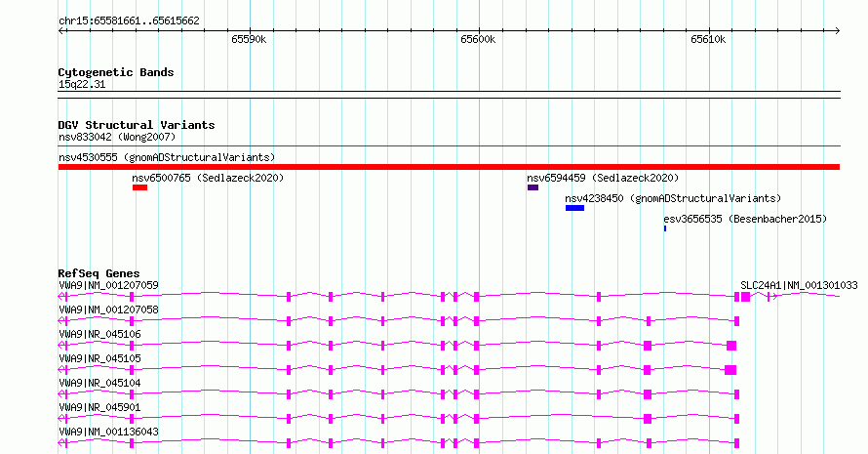
Task: Click thin red line of nsv833042 variant
Action: [449, 146]
